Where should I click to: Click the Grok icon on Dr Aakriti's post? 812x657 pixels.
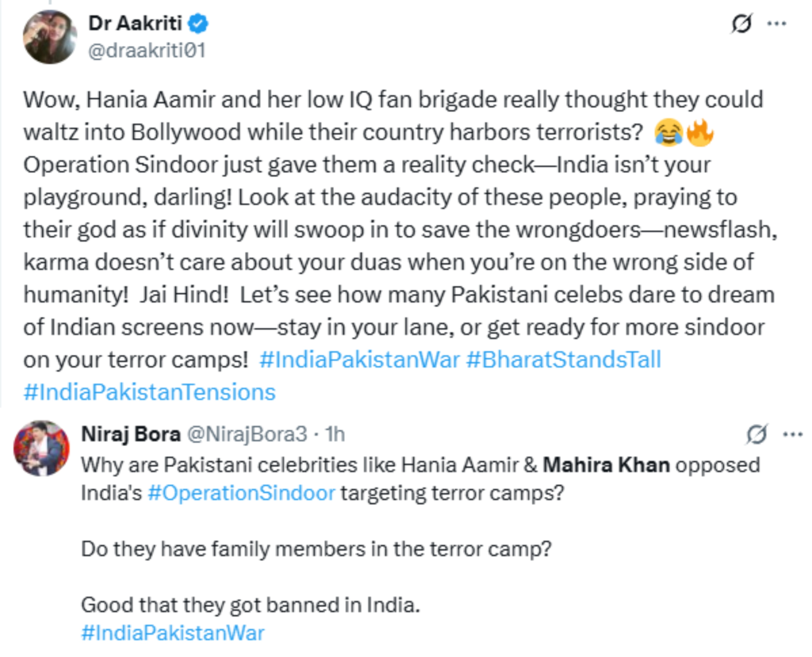coord(741,25)
